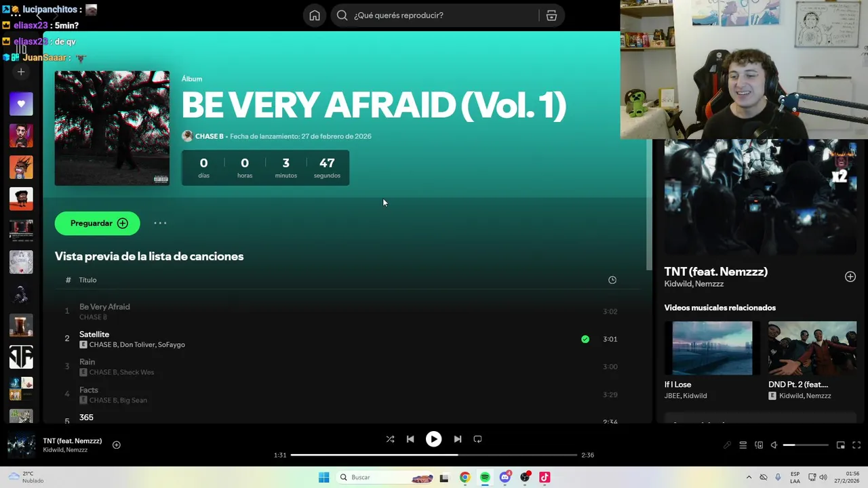Click the tray microphone icon
Viewport: 868px width, 488px height.
tap(778, 477)
